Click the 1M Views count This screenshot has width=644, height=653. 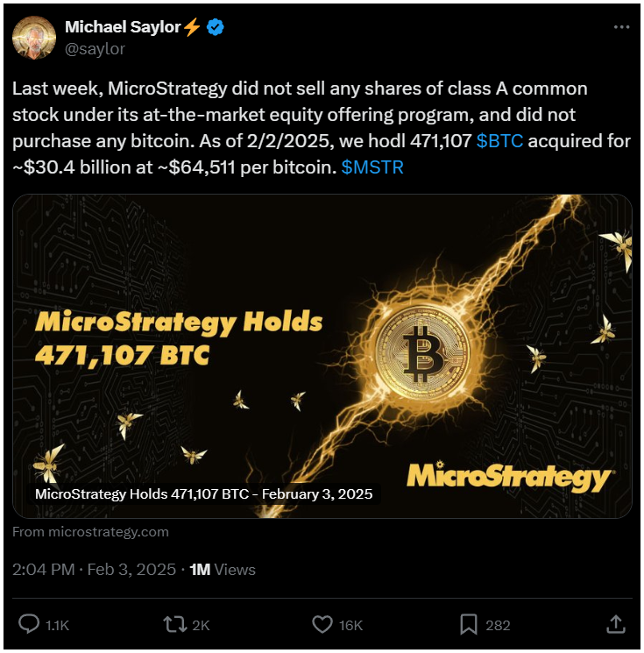click(x=223, y=569)
